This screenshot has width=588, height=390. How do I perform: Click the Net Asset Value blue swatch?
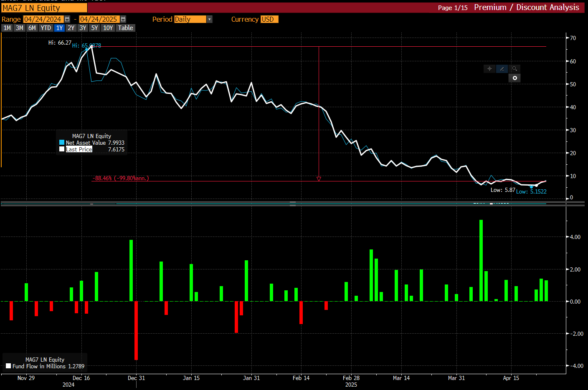coord(62,143)
